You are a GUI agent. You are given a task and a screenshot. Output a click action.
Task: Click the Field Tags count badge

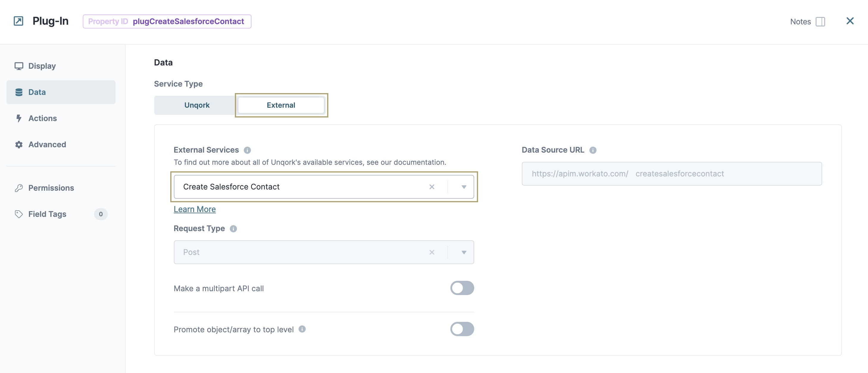tap(101, 214)
